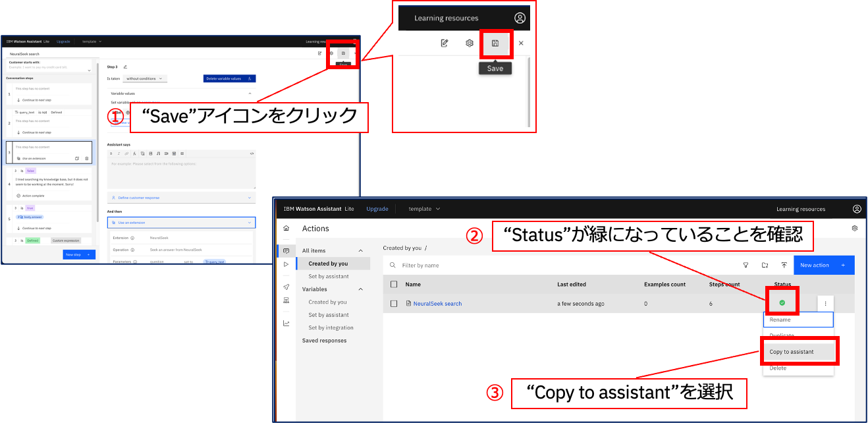Click info icon beside Extension label
Screen dimensions: 868x423
pyautogui.click(x=132, y=238)
